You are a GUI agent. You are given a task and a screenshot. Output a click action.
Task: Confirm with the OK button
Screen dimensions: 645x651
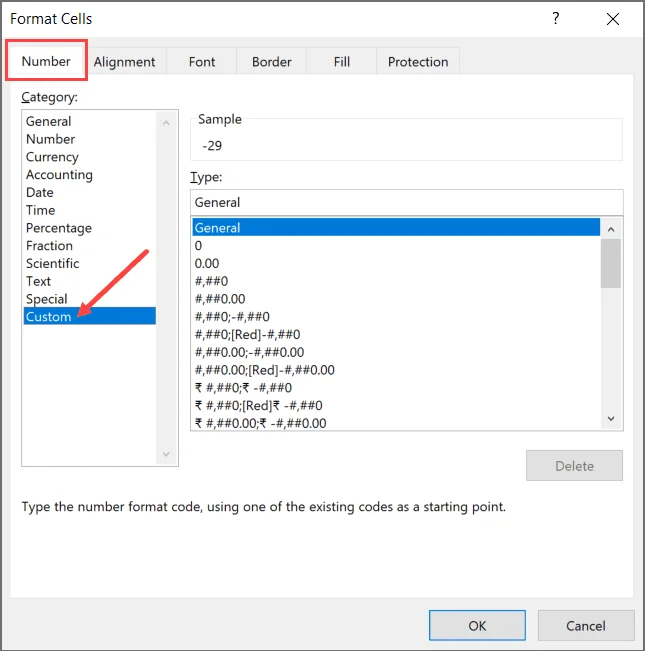click(477, 626)
